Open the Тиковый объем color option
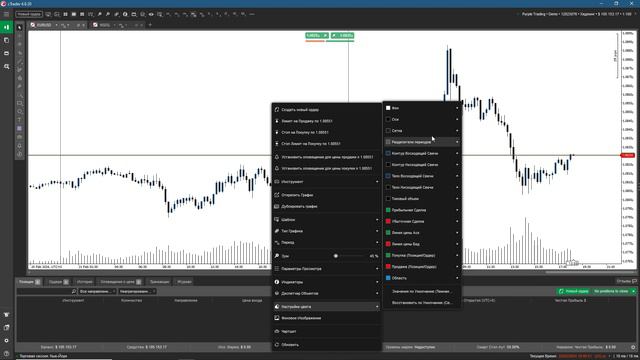The width and height of the screenshot is (640, 360). click(422, 199)
